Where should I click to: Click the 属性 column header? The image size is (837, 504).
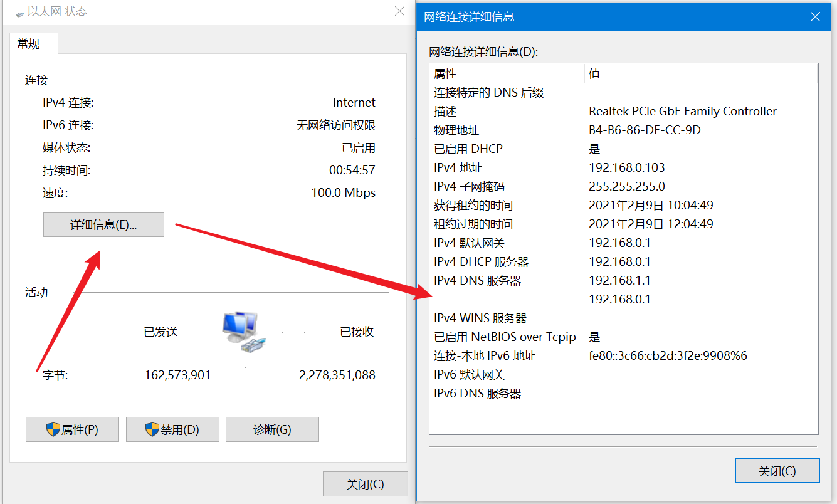coord(507,73)
